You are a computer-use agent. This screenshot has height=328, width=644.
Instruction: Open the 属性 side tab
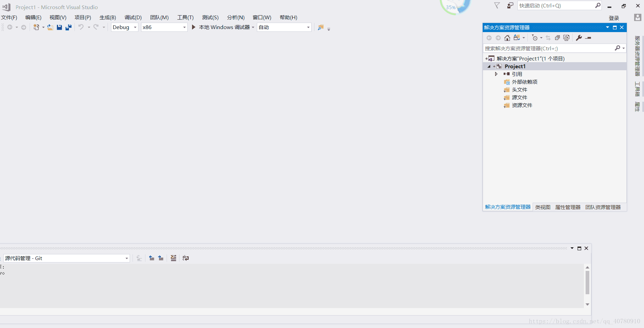click(637, 107)
